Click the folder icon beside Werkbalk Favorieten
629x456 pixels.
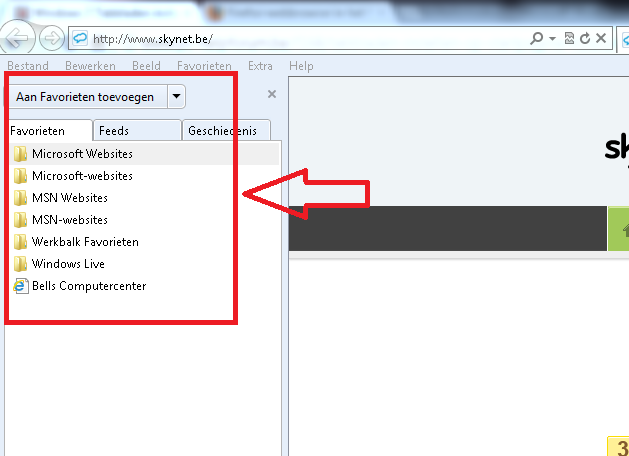pos(20,242)
